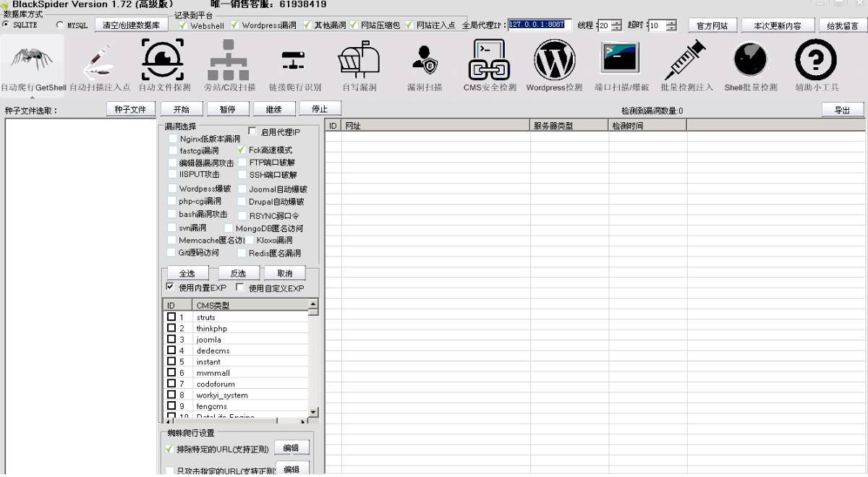The image size is (868, 477).
Task: Click the 给我留言 button
Action: pos(843,25)
